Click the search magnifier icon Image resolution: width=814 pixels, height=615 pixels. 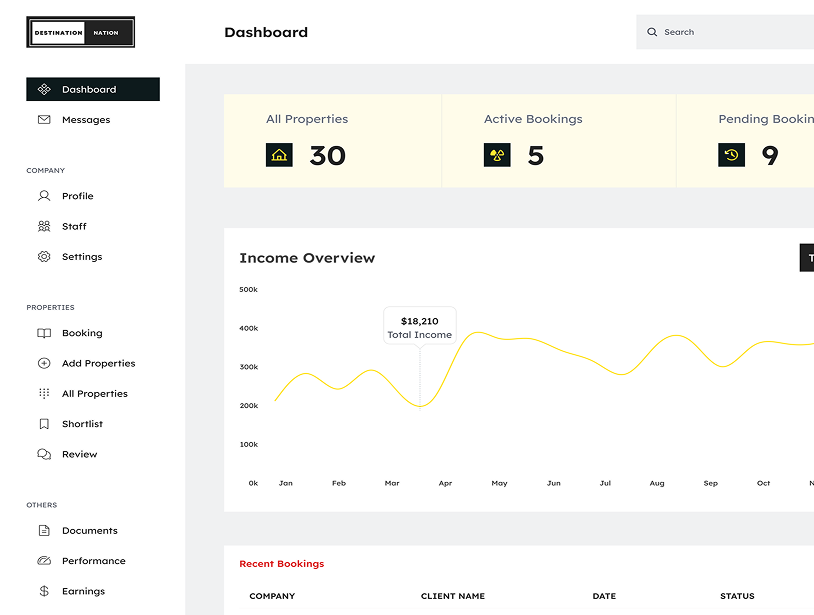[653, 32]
